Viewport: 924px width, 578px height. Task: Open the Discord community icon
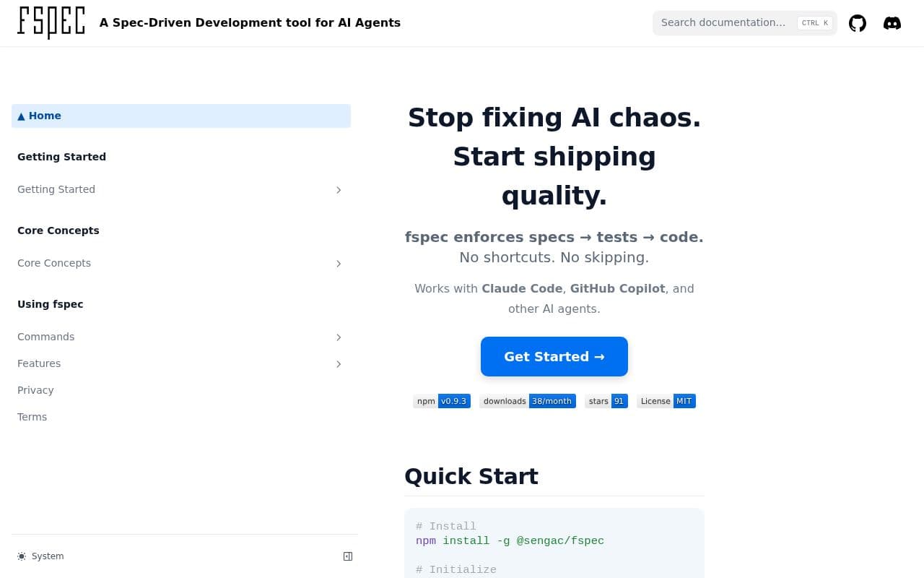(892, 23)
